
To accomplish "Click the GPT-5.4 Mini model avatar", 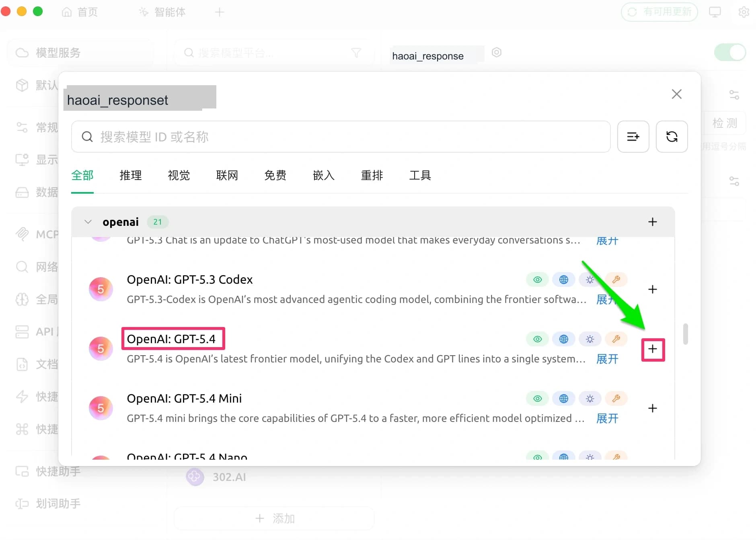I will click(x=101, y=408).
